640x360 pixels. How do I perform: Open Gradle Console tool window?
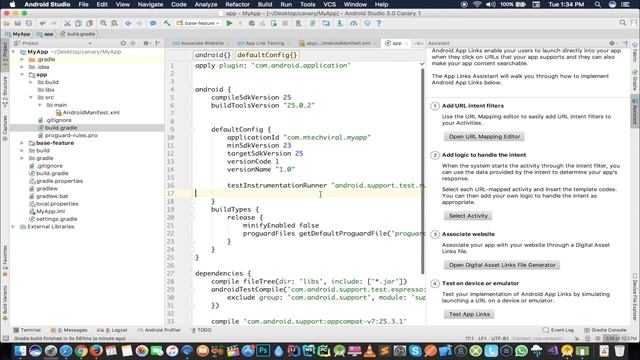pos(604,330)
